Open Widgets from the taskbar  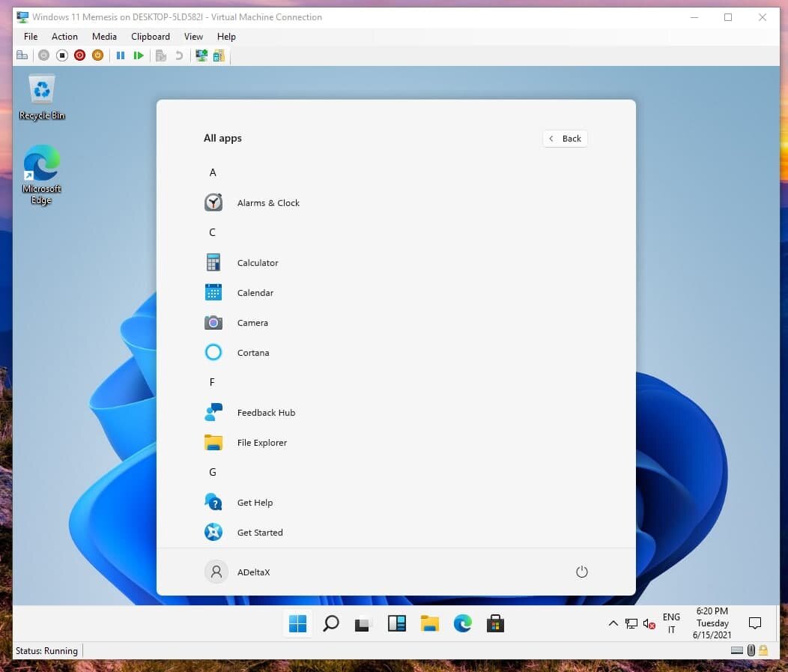pos(396,624)
